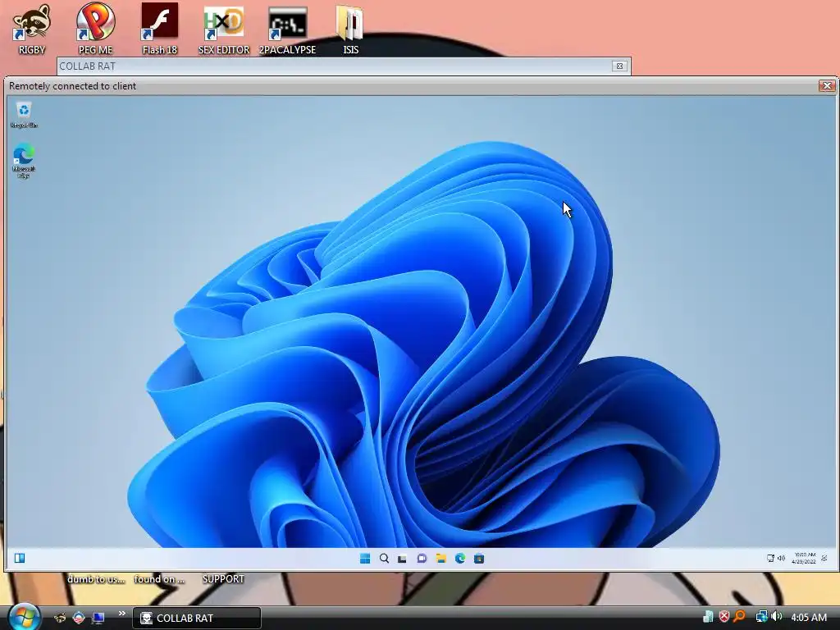Open the HxD editor desktop shortcut

[x=224, y=30]
